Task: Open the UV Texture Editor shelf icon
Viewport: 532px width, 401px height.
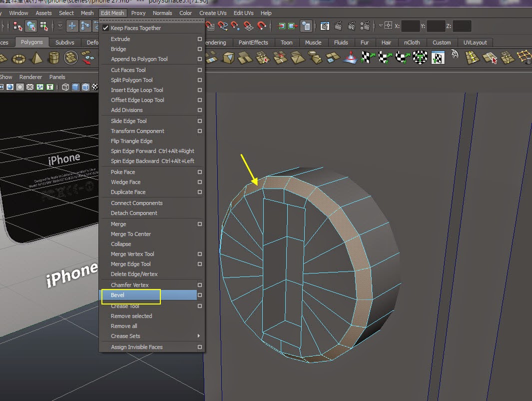Action: pos(438,58)
